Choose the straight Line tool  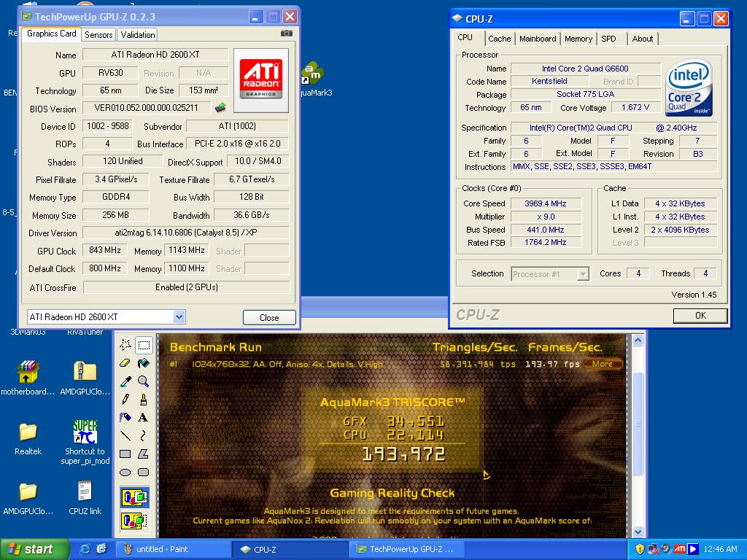(125, 435)
